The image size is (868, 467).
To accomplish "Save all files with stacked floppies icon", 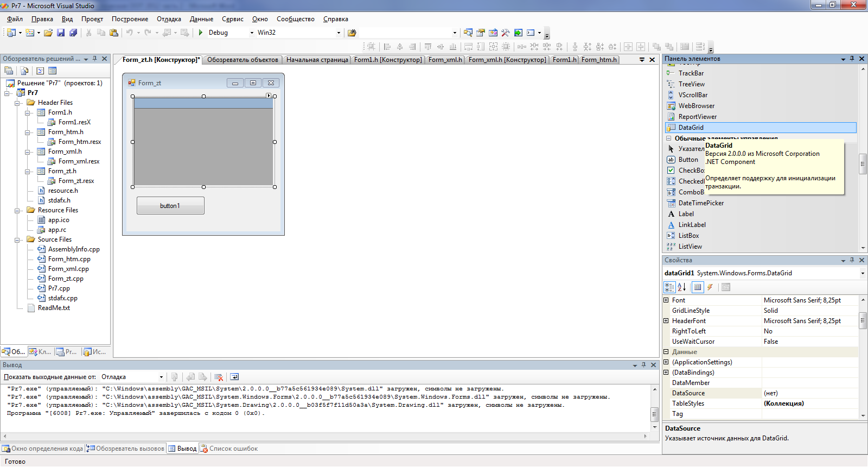I will pyautogui.click(x=73, y=33).
